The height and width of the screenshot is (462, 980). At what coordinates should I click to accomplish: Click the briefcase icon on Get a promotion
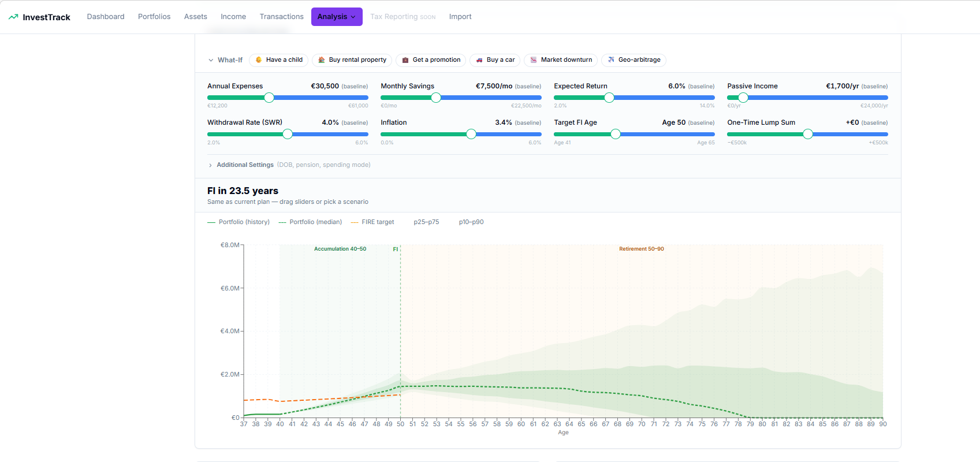pyautogui.click(x=405, y=60)
